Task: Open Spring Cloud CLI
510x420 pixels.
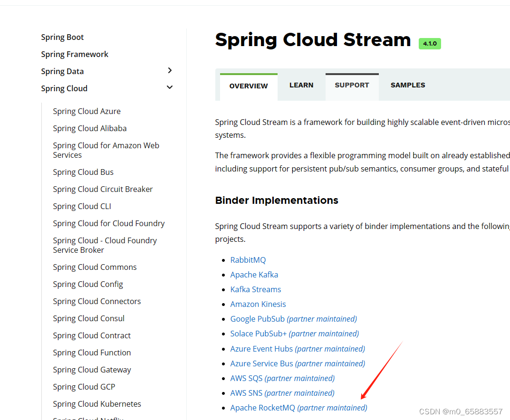Action: point(82,206)
